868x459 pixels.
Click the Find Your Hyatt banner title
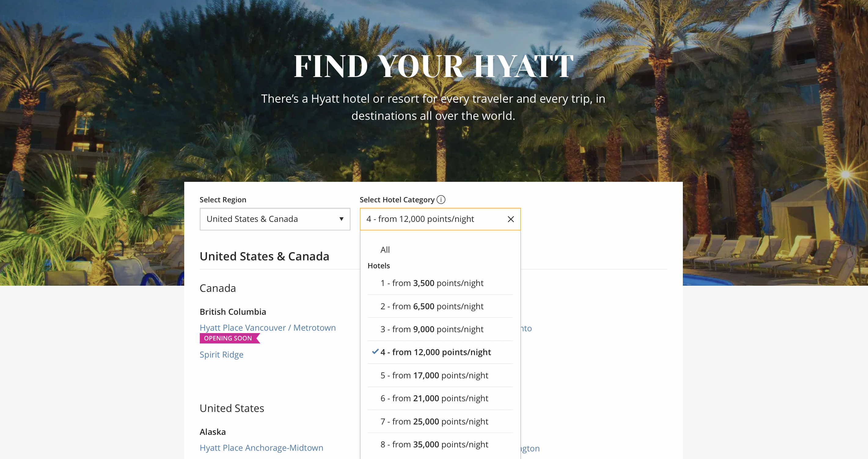[433, 66]
